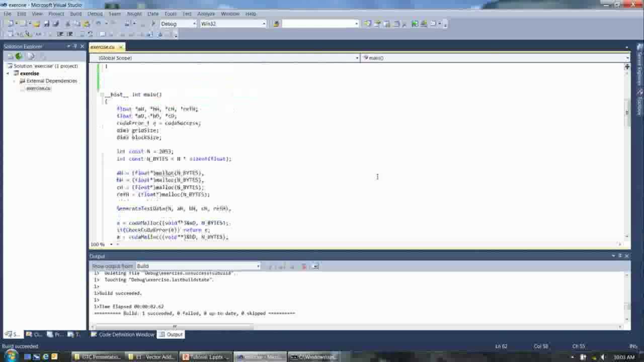Select exercise.cu file in Solution Explorer
Screen dimensions: 644x362
point(38,88)
